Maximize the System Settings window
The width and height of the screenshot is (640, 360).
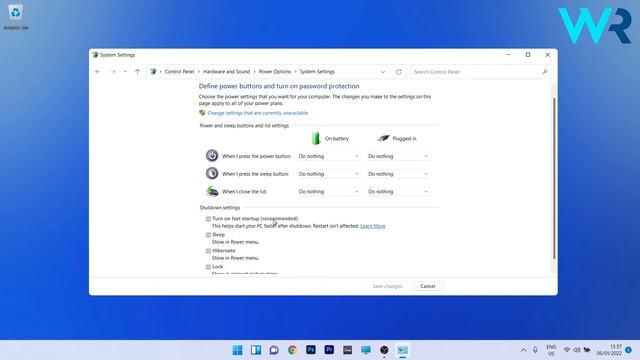(x=528, y=55)
